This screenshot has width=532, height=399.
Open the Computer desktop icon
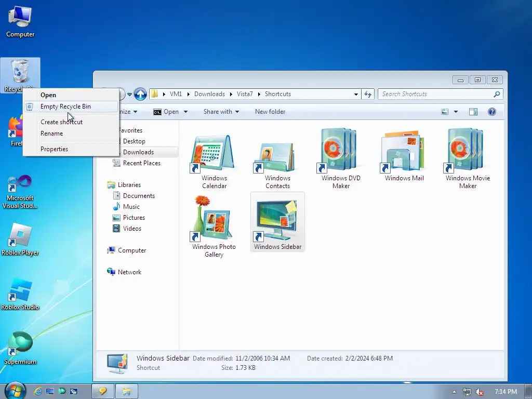click(x=20, y=21)
